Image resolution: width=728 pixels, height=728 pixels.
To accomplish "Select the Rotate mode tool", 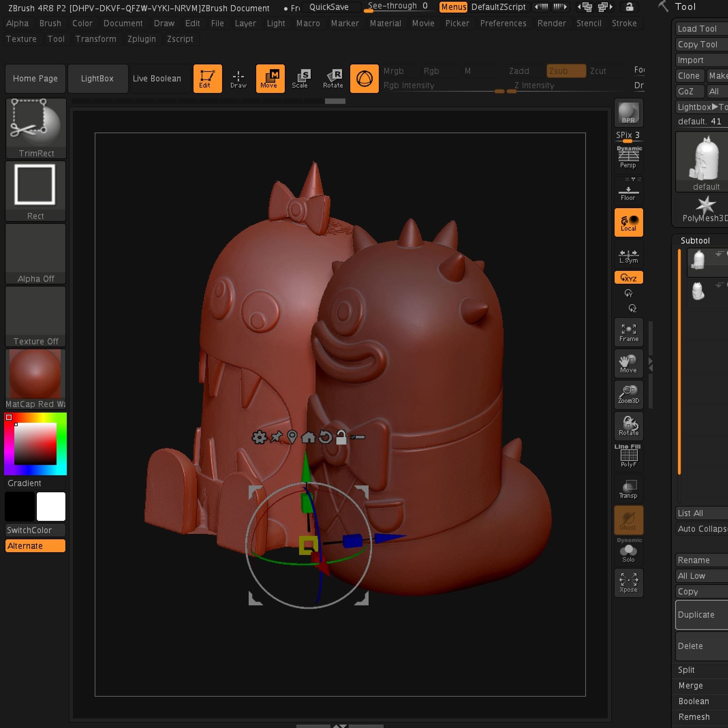I will [x=333, y=78].
